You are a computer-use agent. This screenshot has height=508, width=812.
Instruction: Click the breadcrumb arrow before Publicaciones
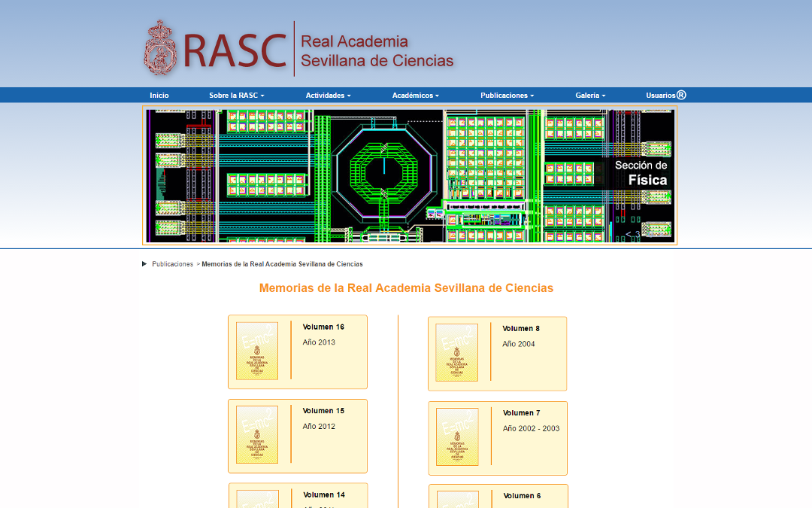[x=144, y=264]
